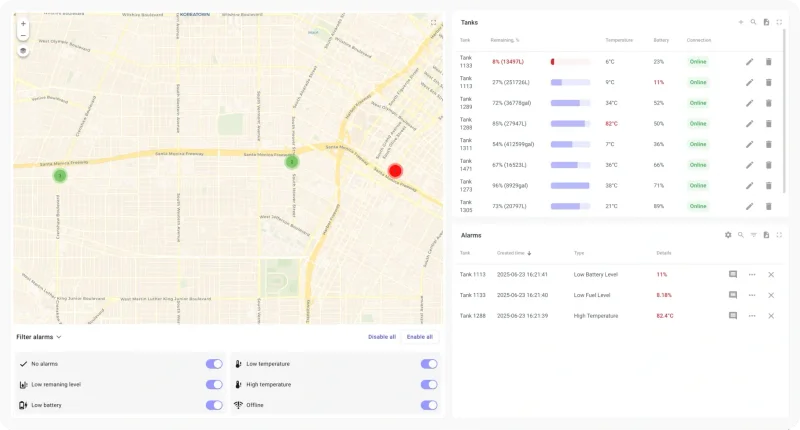Export Tanks panel data
800x430 pixels.
(x=766, y=22)
